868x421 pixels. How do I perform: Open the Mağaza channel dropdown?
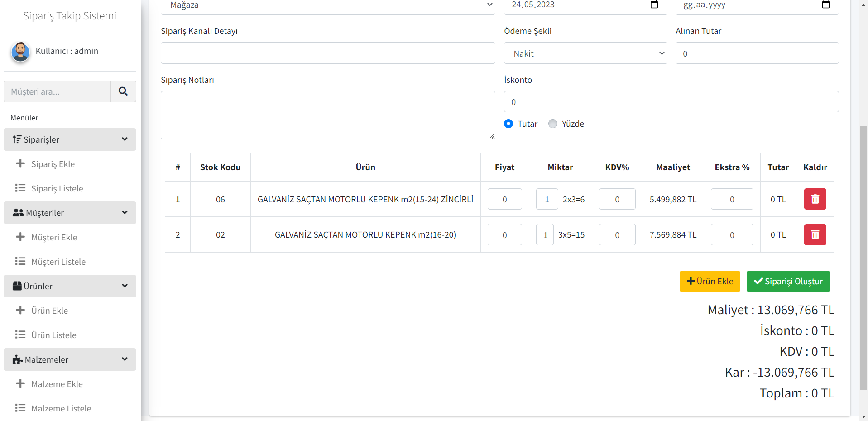click(327, 5)
